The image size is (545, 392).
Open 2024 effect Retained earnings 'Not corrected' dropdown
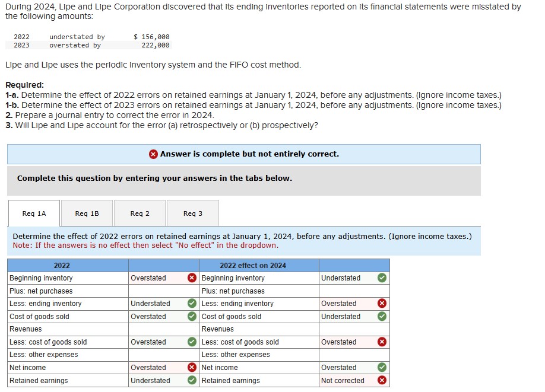pos(354,381)
